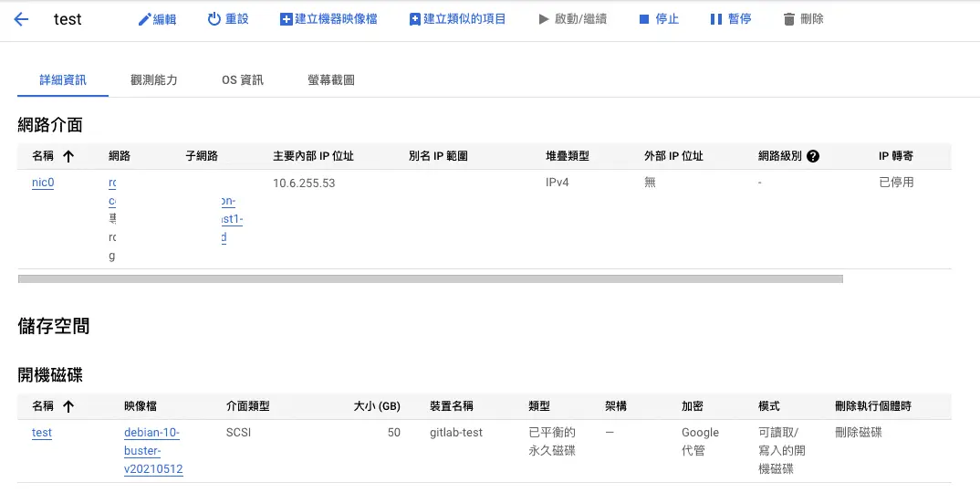This screenshot has width=980, height=493.
Task: Click 建立機器映像檔 in toolbar
Action: 328,19
